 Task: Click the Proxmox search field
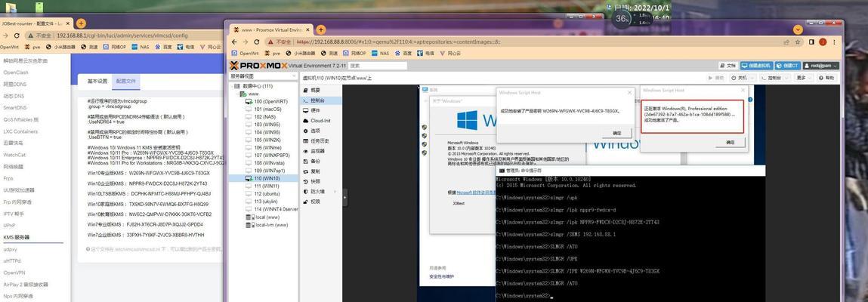(376, 66)
